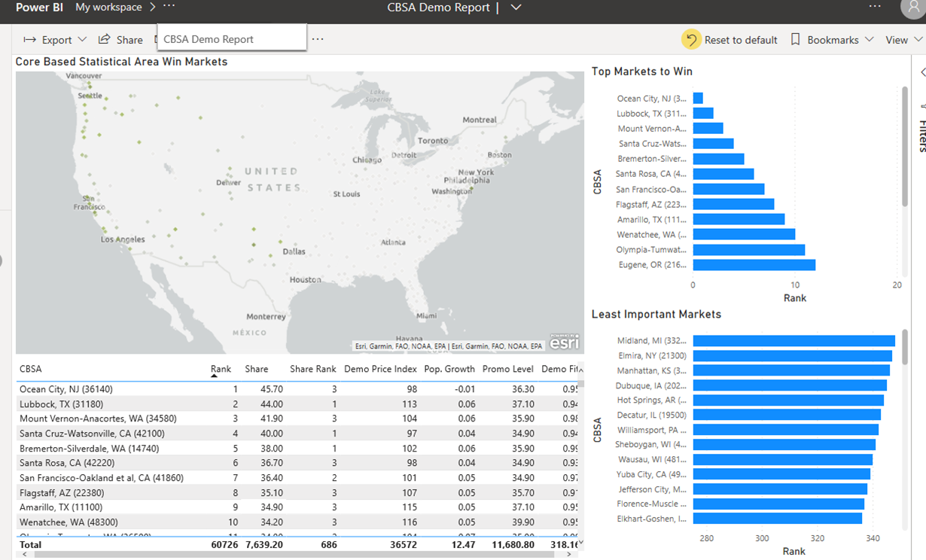The height and width of the screenshot is (560, 926).
Task: Sort table by CBSA column header
Action: [x=31, y=369]
